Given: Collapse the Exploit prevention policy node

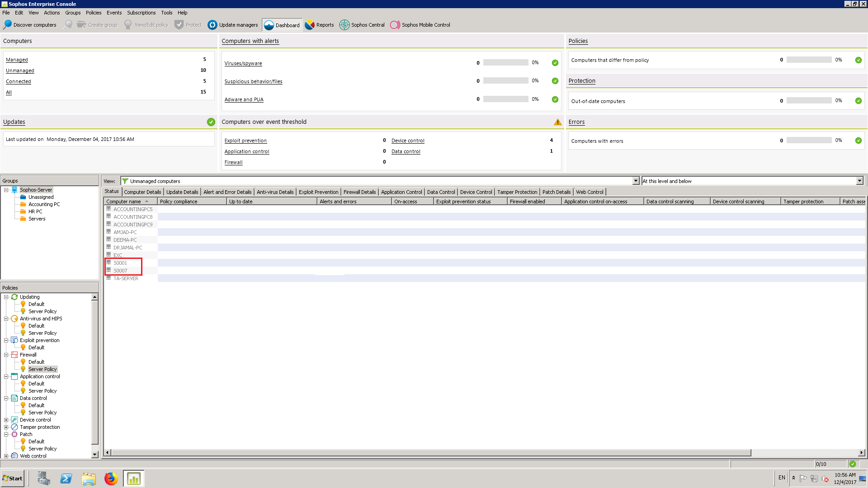Looking at the screenshot, I should tap(6, 340).
